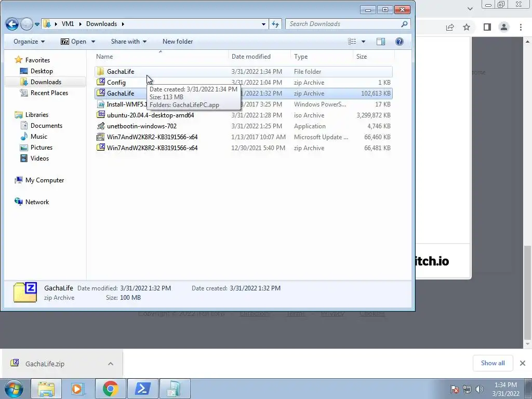The image size is (532, 399).
Task: Click Open with 7z toolbar button
Action: click(73, 42)
